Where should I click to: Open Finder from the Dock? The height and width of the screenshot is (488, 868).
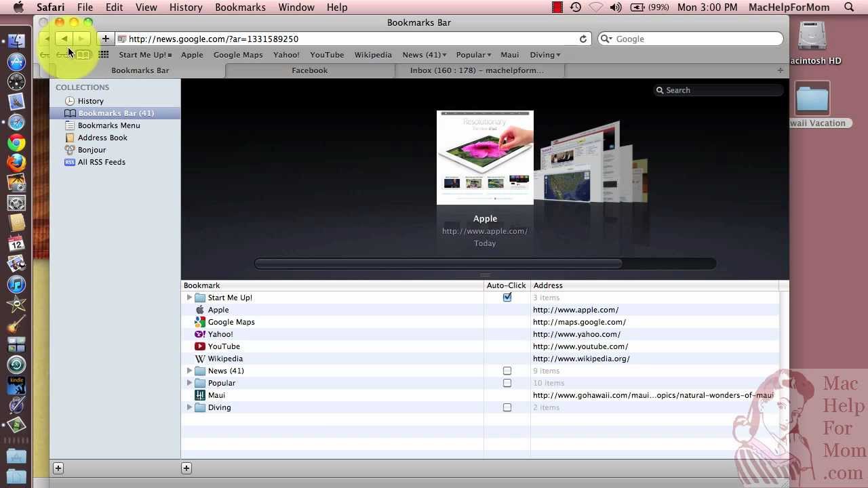tap(16, 41)
